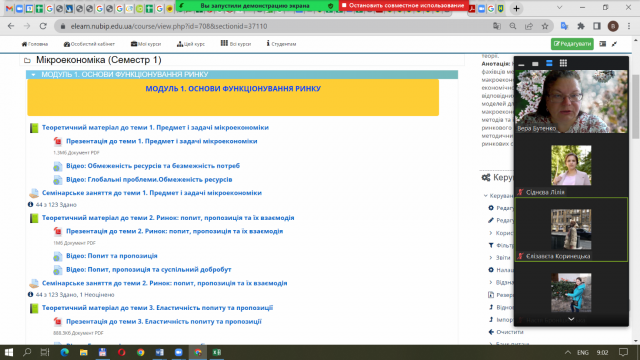The image size is (640, 360).
Task: Minimize Zoom video panel with dash icon
Action: (x=521, y=64)
